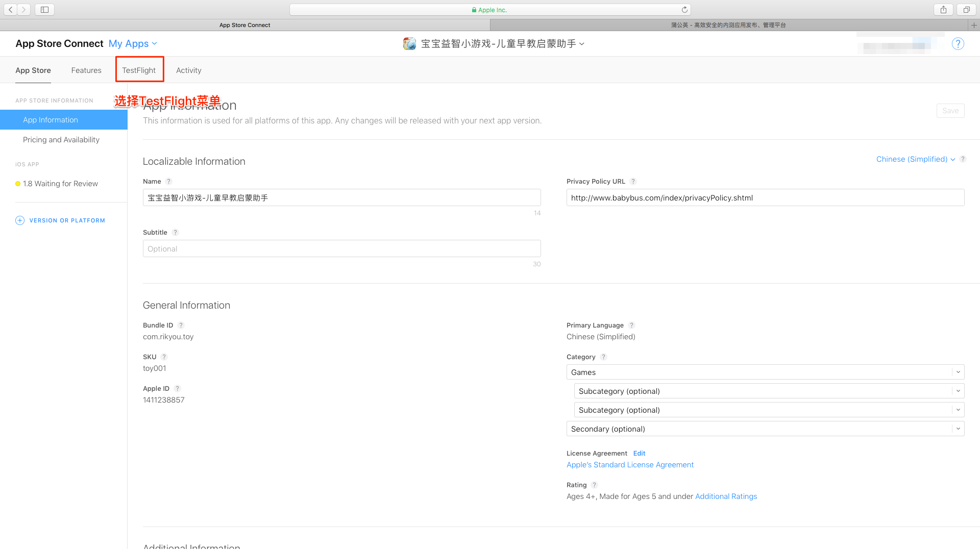Open the help icon next to Bundle ID

tap(181, 325)
